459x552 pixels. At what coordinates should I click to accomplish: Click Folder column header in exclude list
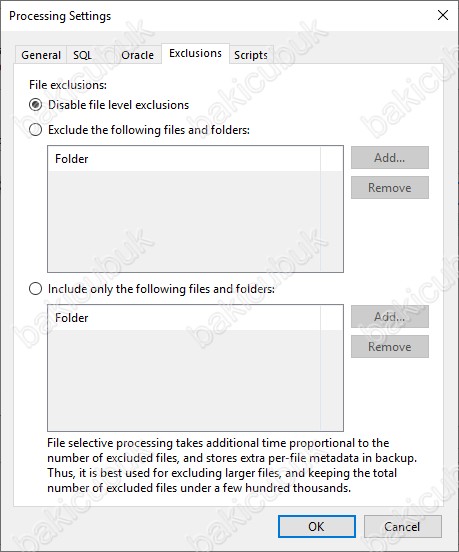click(184, 159)
